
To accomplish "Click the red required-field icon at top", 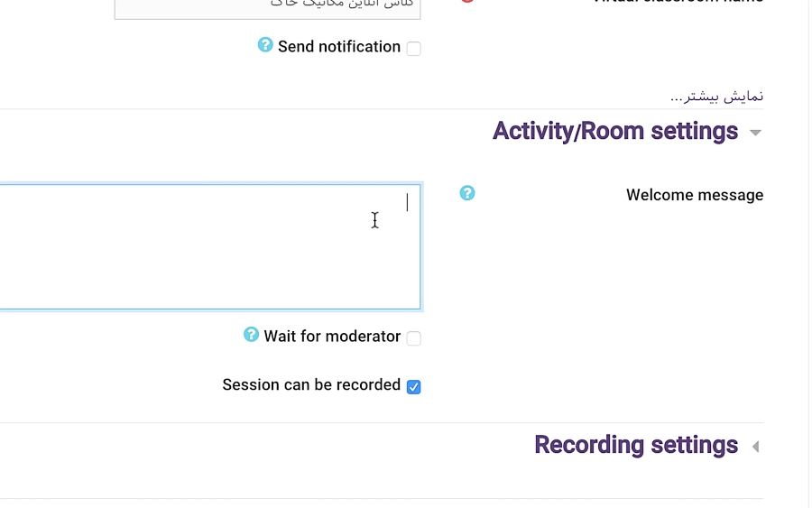I will pos(467,2).
